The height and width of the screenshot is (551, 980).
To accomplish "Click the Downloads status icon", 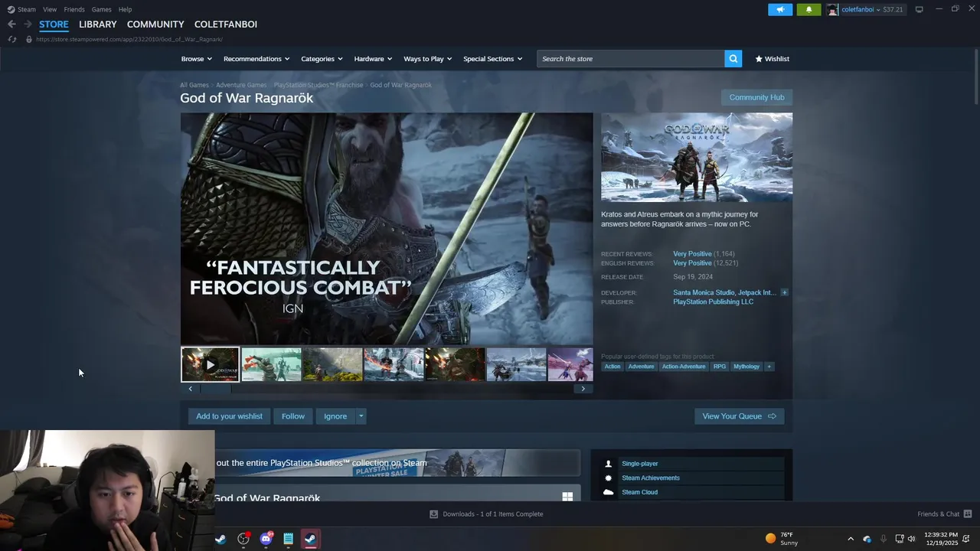I will [x=433, y=514].
